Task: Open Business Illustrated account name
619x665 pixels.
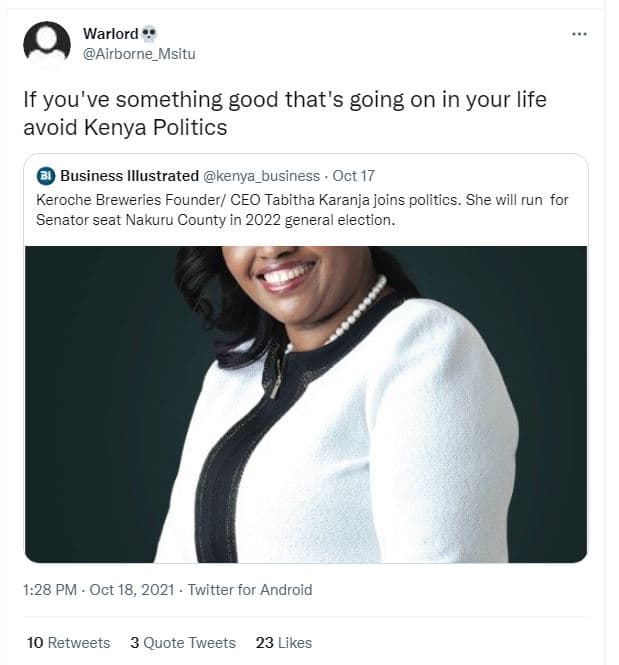Action: [129, 176]
